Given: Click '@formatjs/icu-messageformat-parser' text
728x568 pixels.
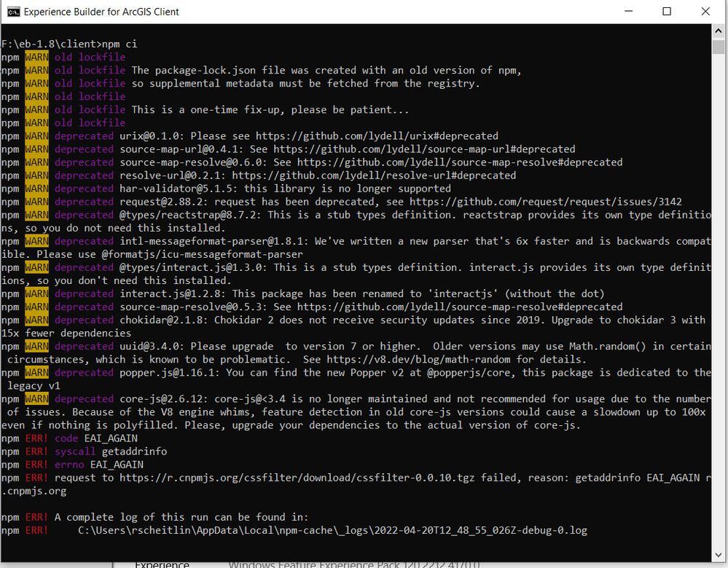Looking at the screenshot, I should [x=203, y=254].
